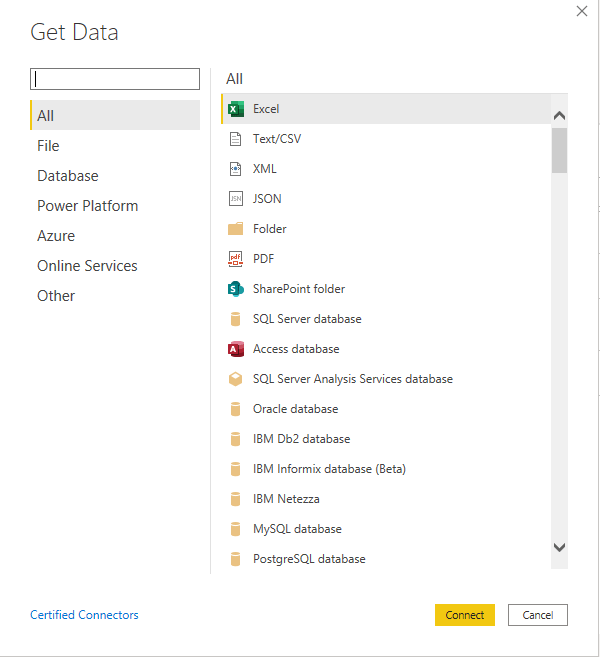
Task: Click the PDF connector icon
Action: coord(236,259)
